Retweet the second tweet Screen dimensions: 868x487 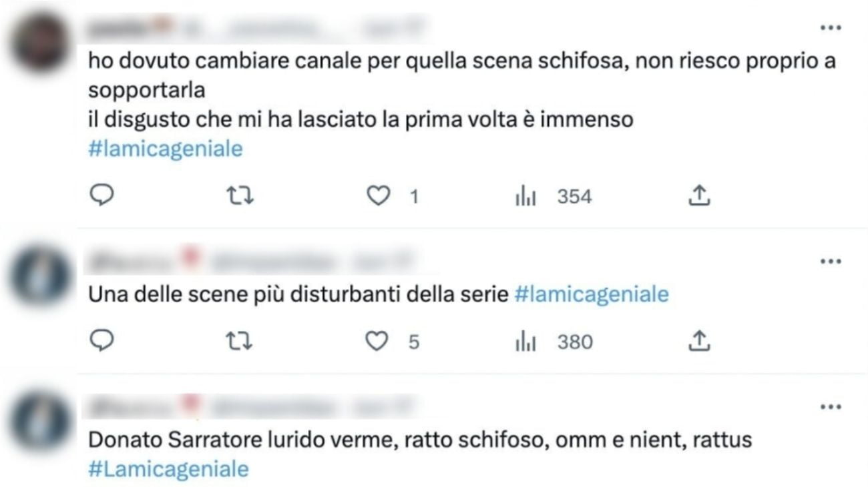pos(240,342)
